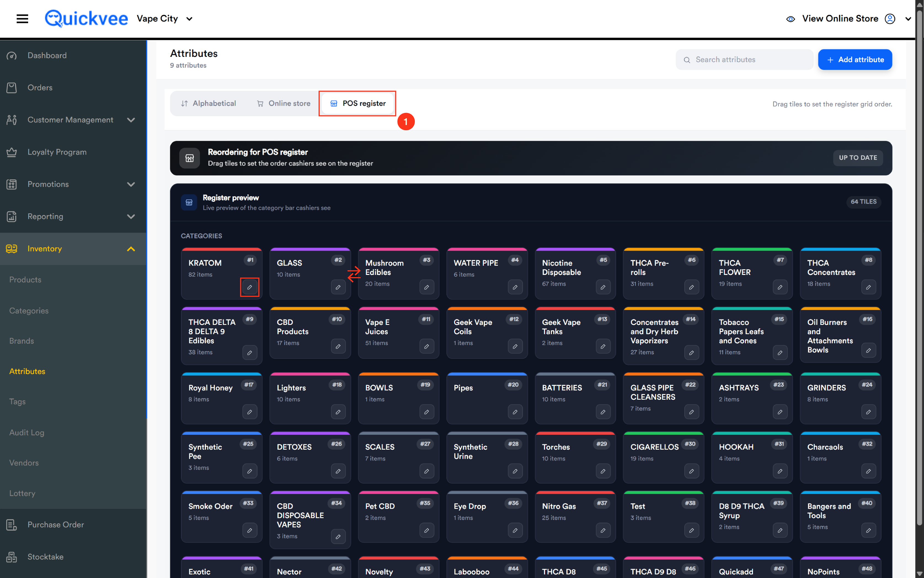Edit the THCA Pre-rolls tile

pos(691,287)
